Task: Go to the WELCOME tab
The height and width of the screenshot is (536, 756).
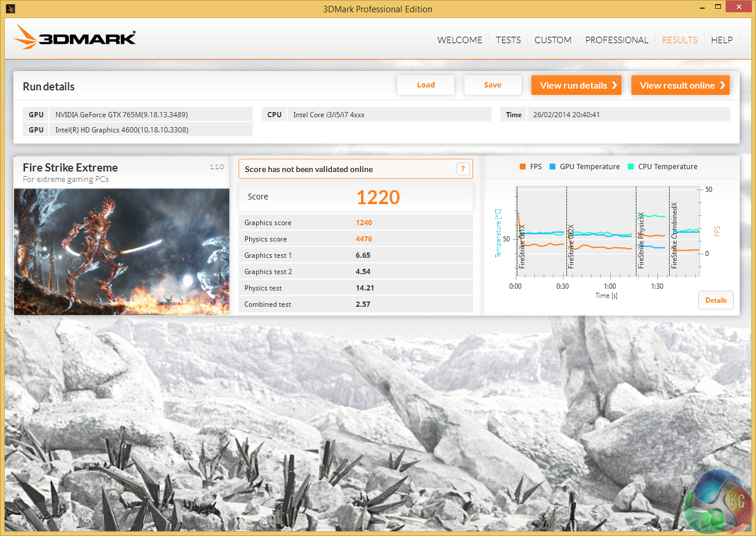Action: (460, 40)
